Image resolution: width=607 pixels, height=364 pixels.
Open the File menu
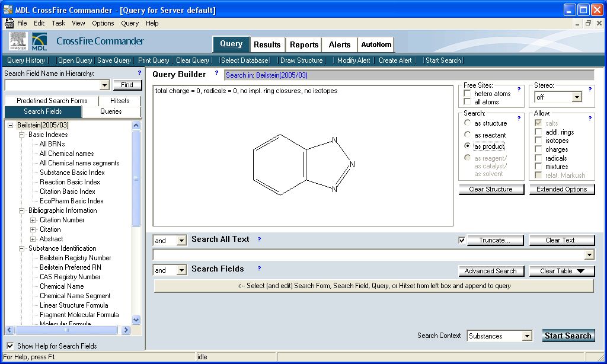pos(22,23)
